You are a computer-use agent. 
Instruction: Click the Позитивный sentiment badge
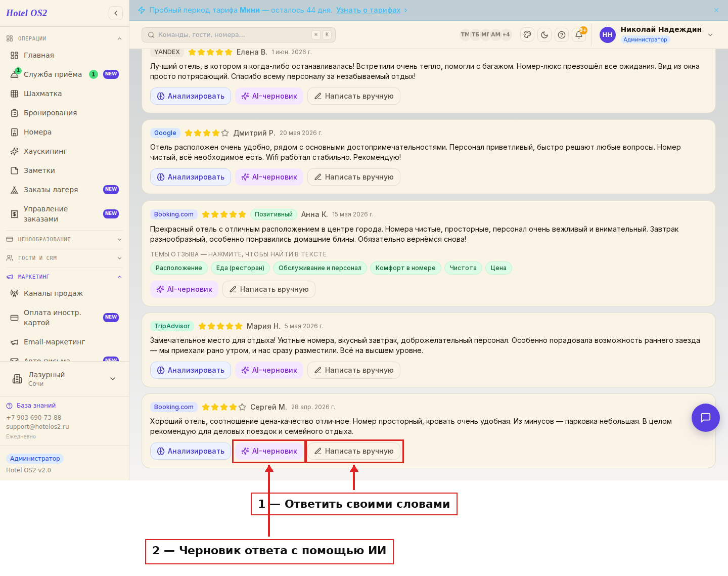274,214
